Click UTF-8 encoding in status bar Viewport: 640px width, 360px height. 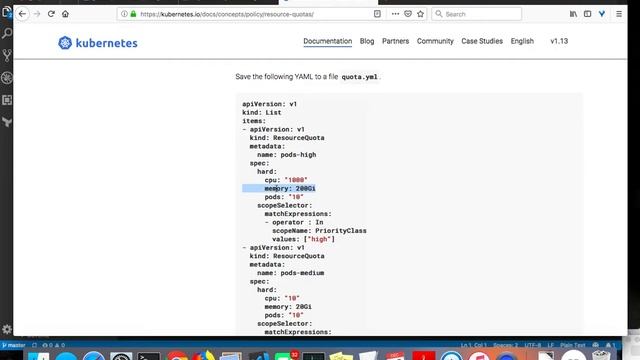(533, 345)
